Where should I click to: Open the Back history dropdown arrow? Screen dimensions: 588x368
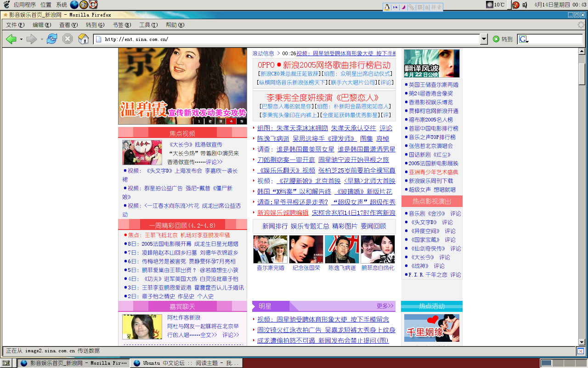(21, 39)
